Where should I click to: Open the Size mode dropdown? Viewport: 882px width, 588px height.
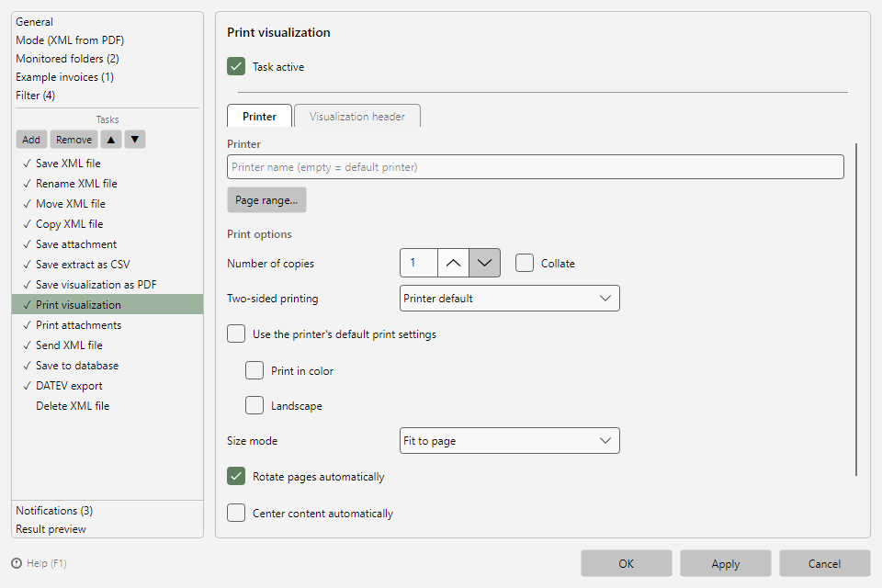(x=510, y=441)
